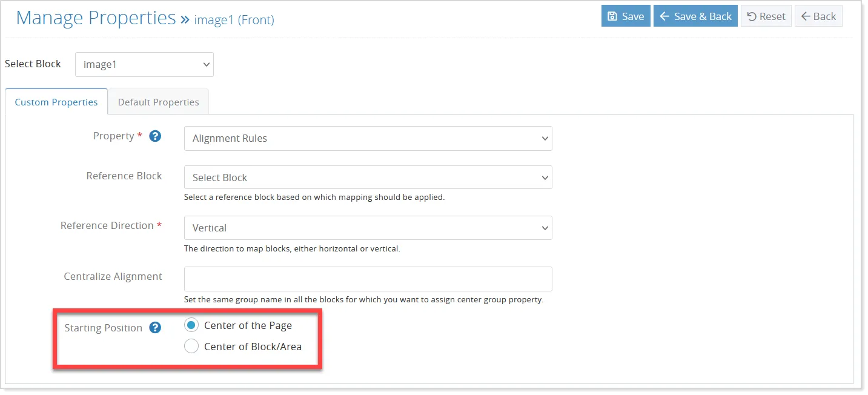Click the circular arrow icon on Reset

pyautogui.click(x=752, y=16)
